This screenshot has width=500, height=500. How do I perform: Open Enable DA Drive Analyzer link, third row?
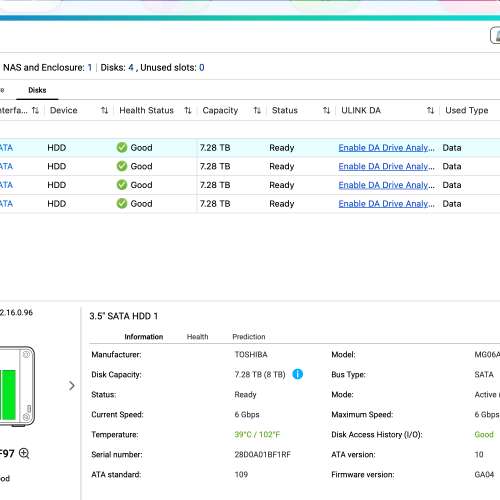[386, 185]
